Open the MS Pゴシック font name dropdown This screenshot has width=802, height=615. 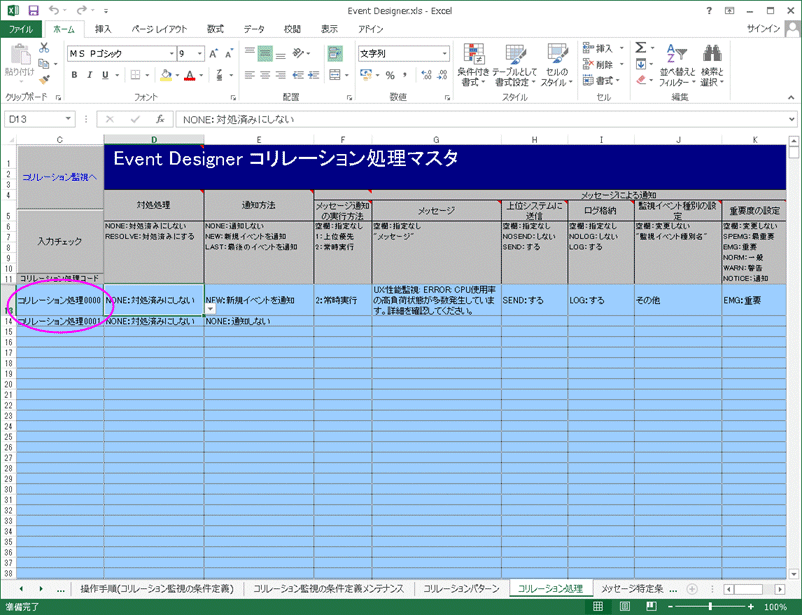coord(172,53)
